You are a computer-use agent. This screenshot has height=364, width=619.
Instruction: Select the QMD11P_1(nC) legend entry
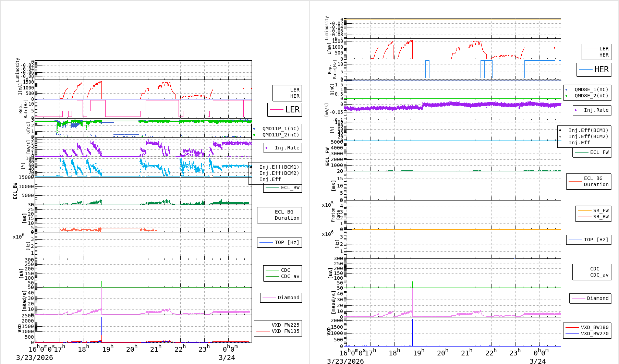coord(280,129)
